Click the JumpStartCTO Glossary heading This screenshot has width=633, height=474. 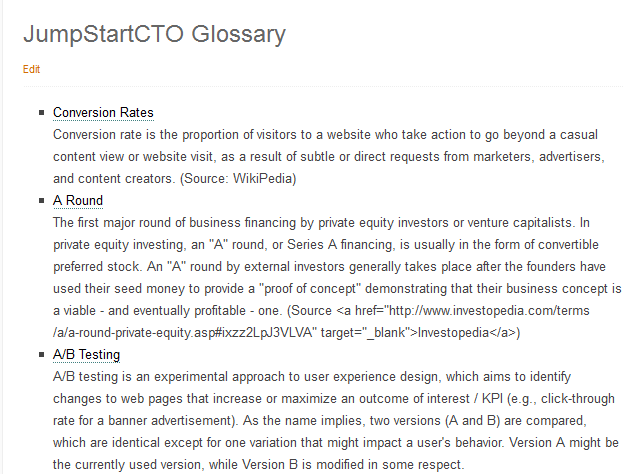point(154,34)
